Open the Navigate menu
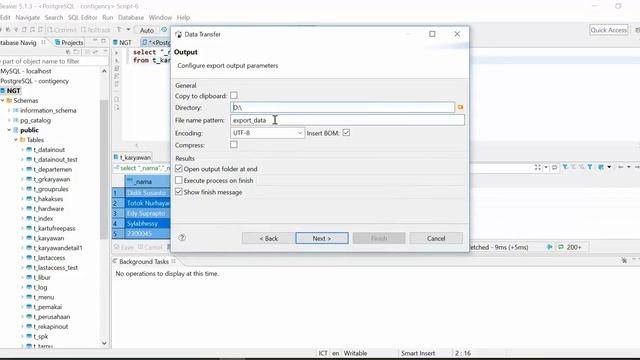 [x=28, y=18]
